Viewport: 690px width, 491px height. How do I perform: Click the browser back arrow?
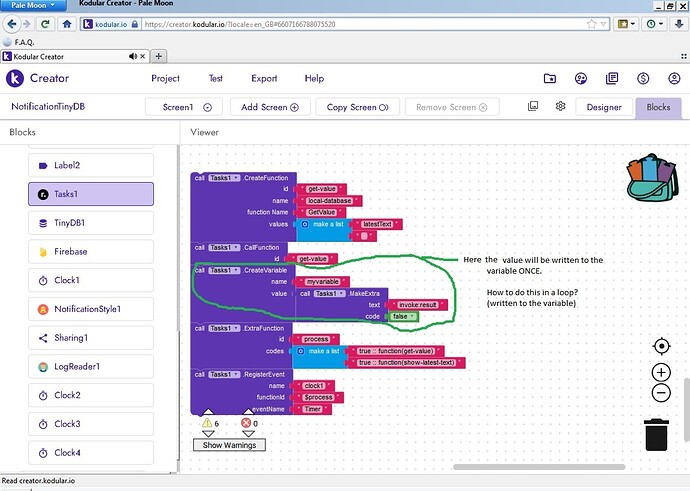pyautogui.click(x=12, y=24)
